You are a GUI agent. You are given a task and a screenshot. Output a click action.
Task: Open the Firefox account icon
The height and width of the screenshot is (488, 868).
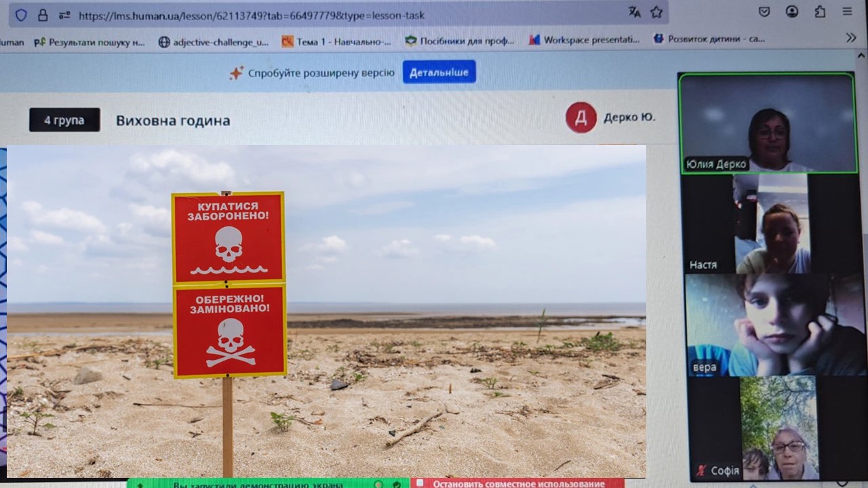[792, 12]
